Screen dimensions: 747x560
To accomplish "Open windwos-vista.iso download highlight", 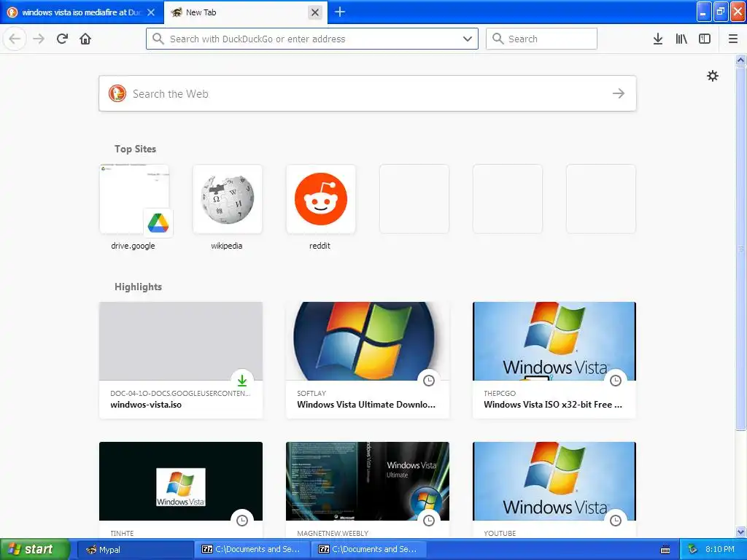I will pyautogui.click(x=181, y=360).
